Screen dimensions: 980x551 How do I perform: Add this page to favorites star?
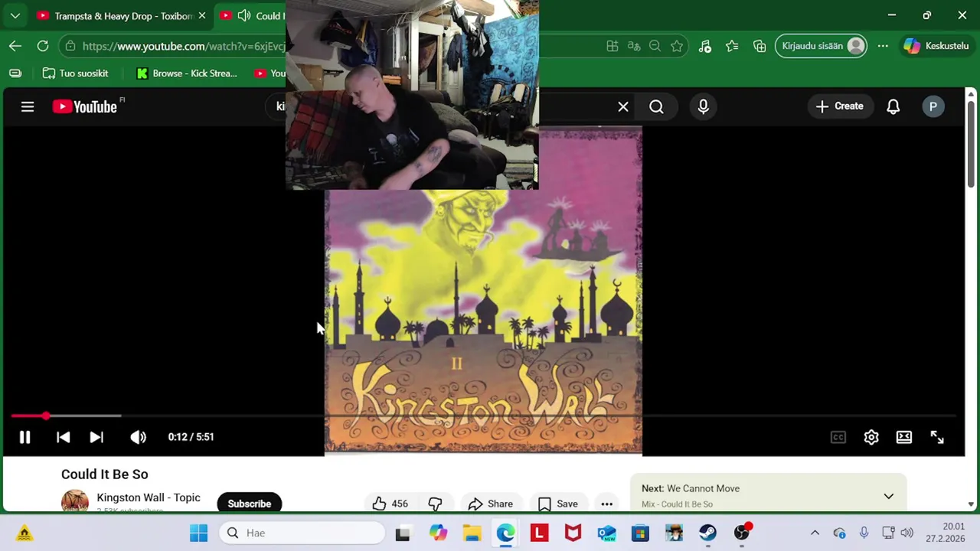677,46
